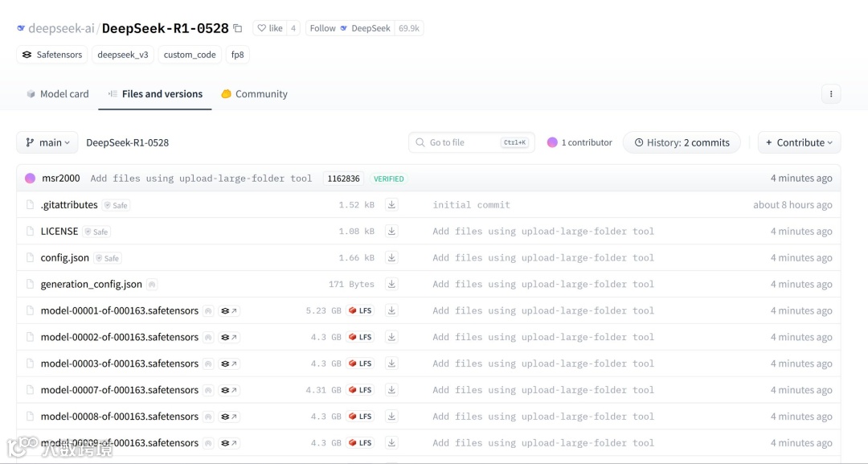Click scan status icon beside generation_config.json
The width and height of the screenshot is (868, 464).
[x=152, y=285]
